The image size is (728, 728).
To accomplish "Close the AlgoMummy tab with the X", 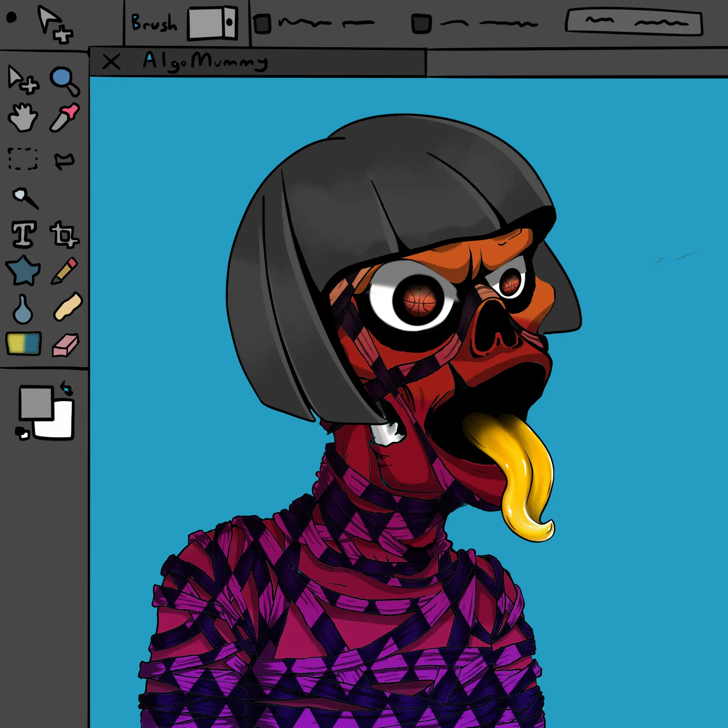I will tap(111, 62).
